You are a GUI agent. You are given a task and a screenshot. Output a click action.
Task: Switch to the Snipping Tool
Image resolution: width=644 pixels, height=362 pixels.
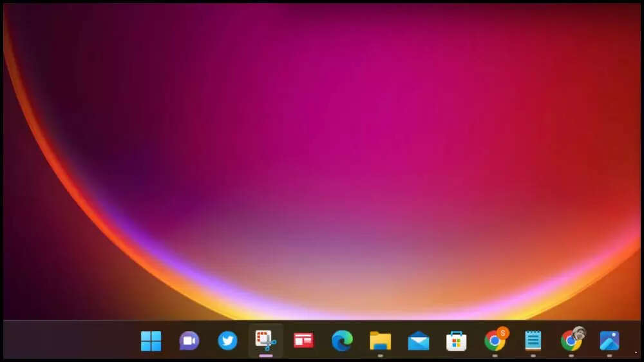click(x=265, y=339)
